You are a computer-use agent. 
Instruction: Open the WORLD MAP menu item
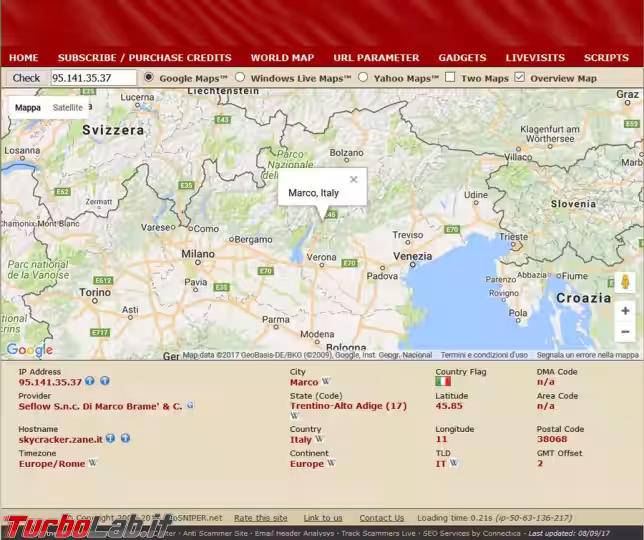coord(282,58)
